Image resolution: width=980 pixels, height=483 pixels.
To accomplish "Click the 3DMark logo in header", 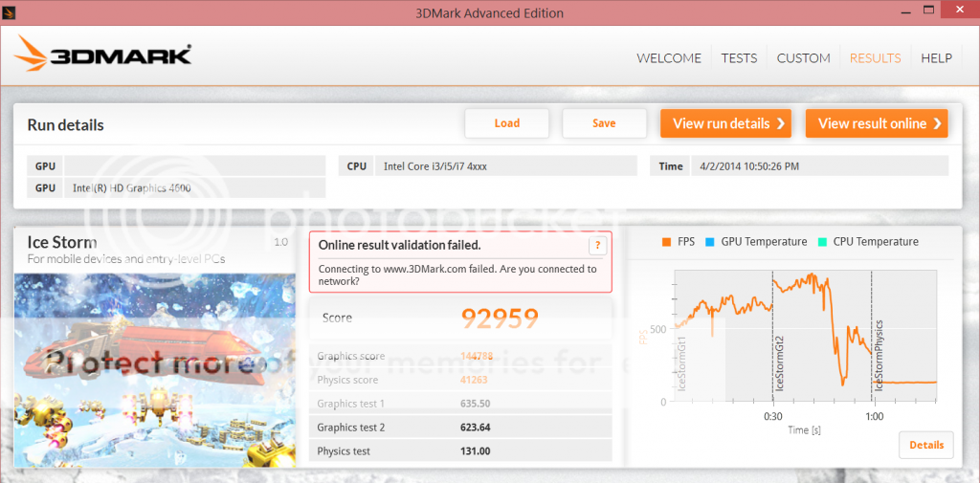I will point(103,56).
